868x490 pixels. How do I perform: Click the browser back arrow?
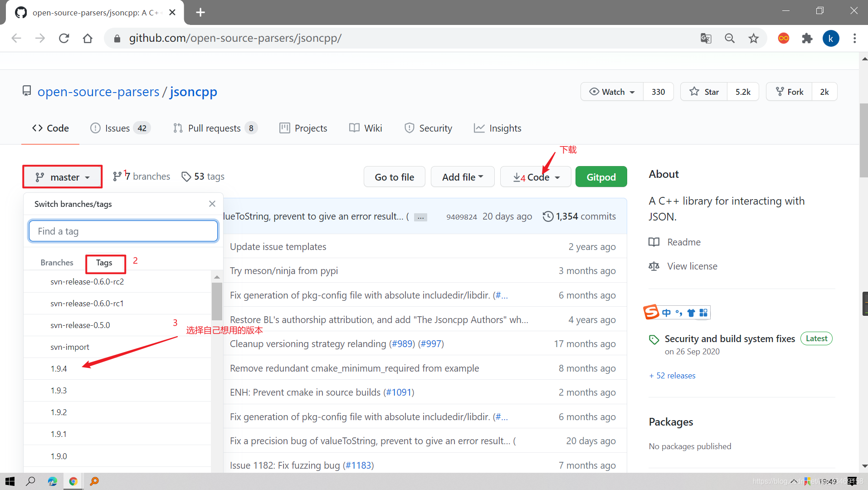[16, 38]
